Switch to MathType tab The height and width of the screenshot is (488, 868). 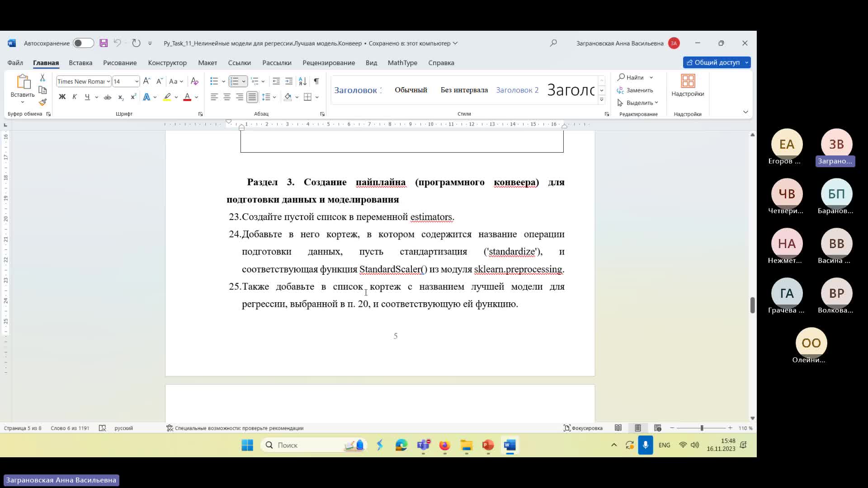click(402, 62)
